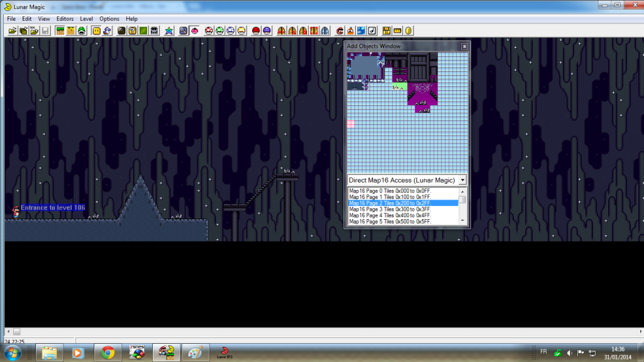Open the Editors menu
This screenshot has height=362, width=644.
point(65,19)
